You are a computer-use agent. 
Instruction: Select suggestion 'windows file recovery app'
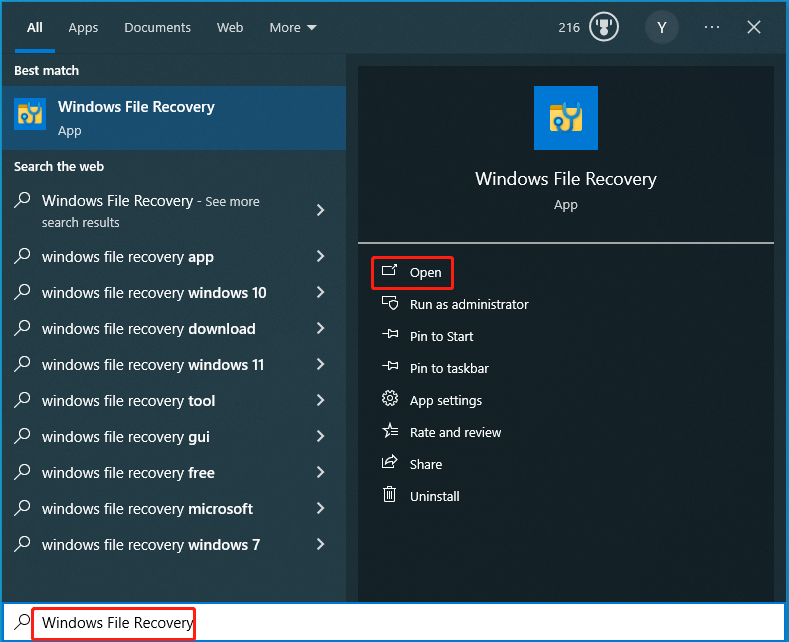128,257
